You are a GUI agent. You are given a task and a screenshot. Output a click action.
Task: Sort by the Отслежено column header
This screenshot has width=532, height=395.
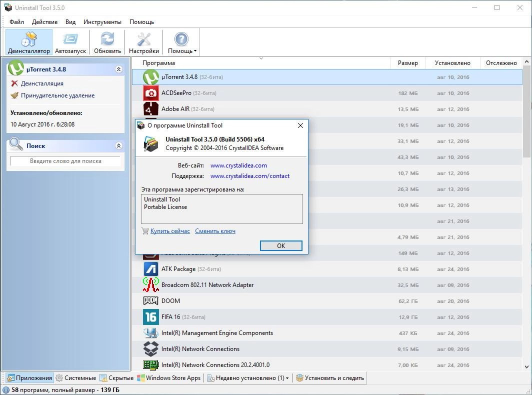501,63
